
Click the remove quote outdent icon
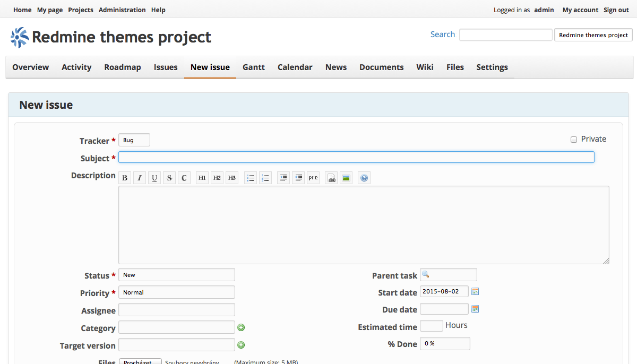click(298, 178)
